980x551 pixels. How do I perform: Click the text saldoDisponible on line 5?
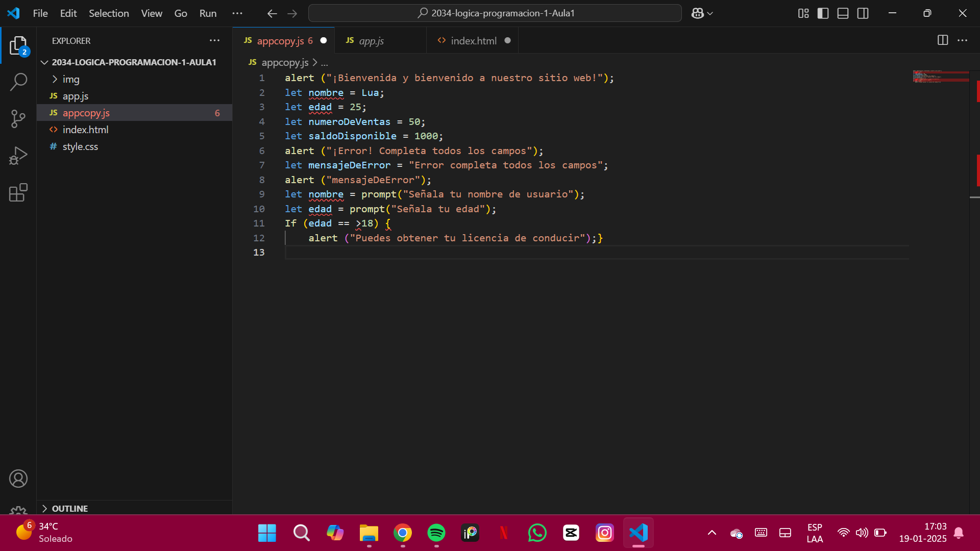point(352,136)
